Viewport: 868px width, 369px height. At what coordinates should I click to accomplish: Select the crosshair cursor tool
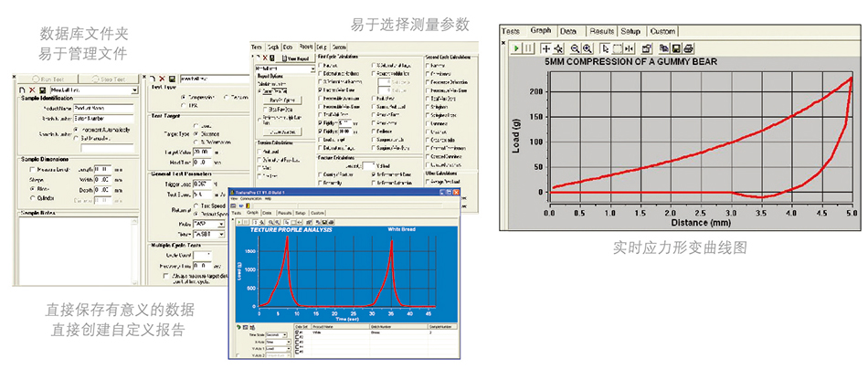545,48
